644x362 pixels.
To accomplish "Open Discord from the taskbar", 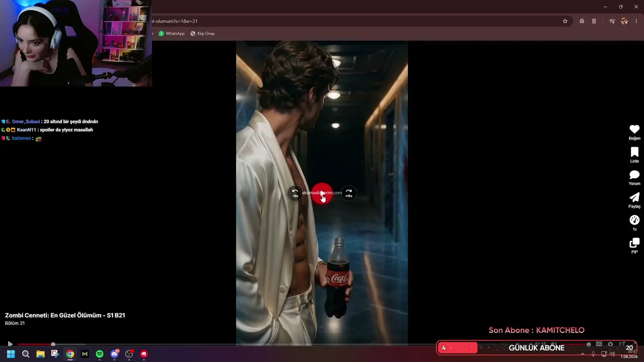I will tap(114, 354).
